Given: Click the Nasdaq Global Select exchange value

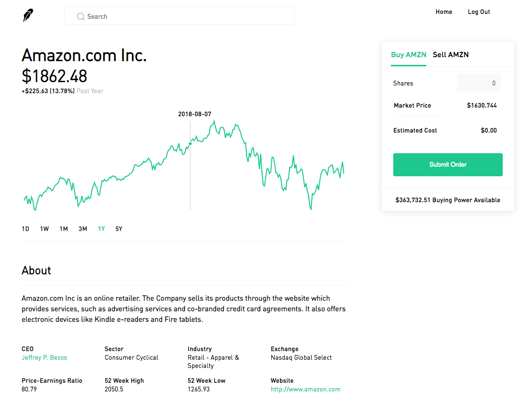Looking at the screenshot, I should pyautogui.click(x=301, y=358).
